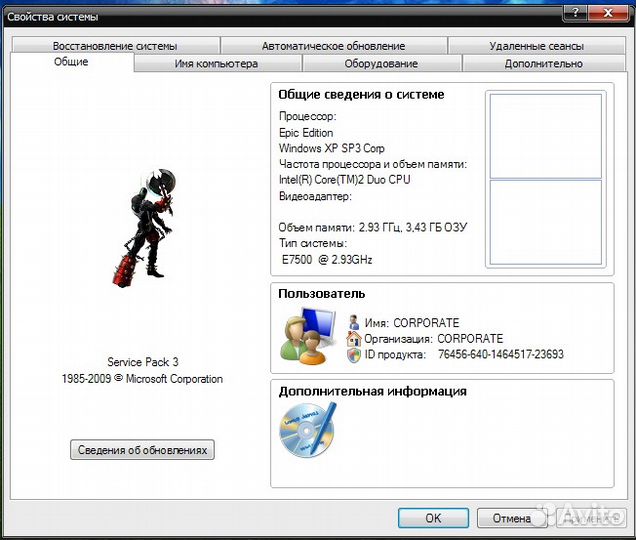Confirm with the OK button
Image resolution: width=636 pixels, height=540 pixels.
(432, 518)
